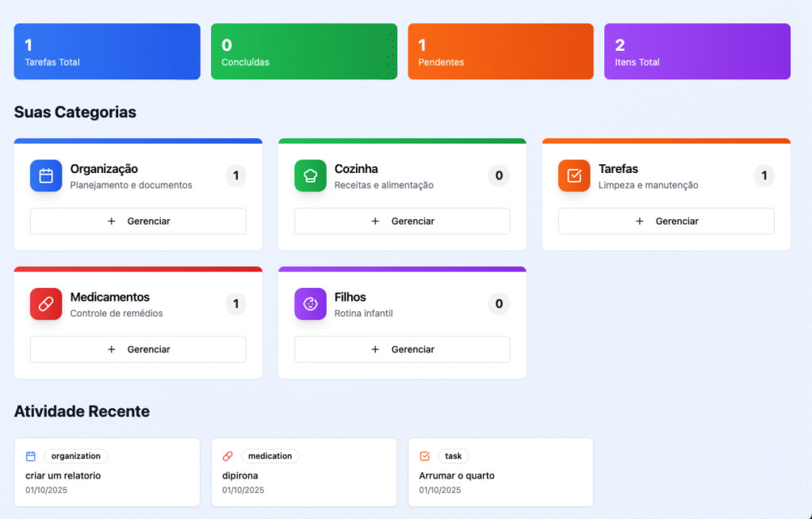Click the small pill icon beside medication tag

[x=228, y=456]
